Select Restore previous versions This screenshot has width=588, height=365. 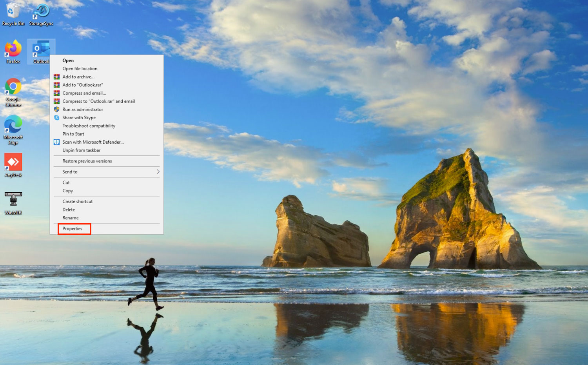point(87,161)
